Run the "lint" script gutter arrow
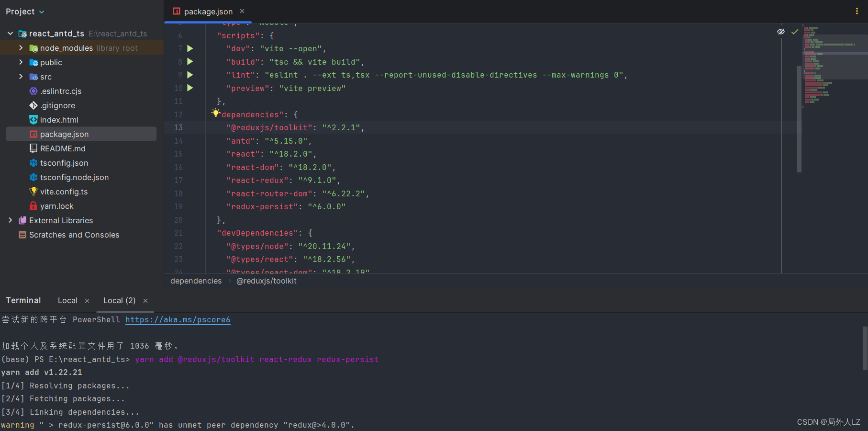 pyautogui.click(x=190, y=75)
